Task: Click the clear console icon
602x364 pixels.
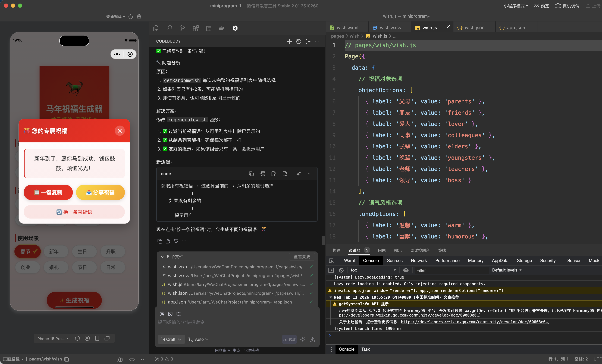Action: point(341,270)
